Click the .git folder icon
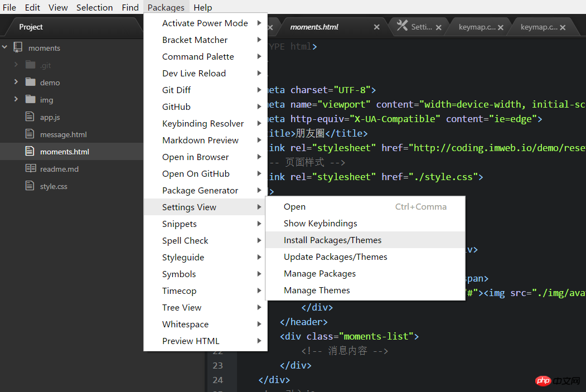This screenshot has width=586, height=392. point(30,65)
